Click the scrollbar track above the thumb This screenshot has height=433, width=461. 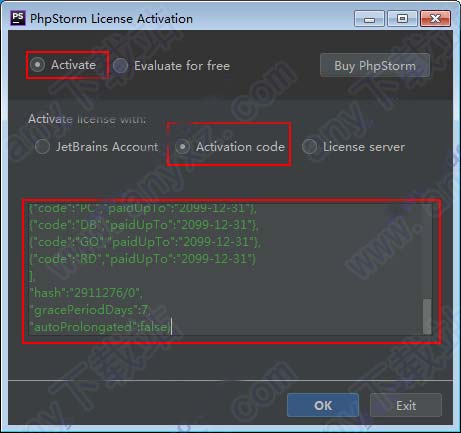click(x=427, y=252)
